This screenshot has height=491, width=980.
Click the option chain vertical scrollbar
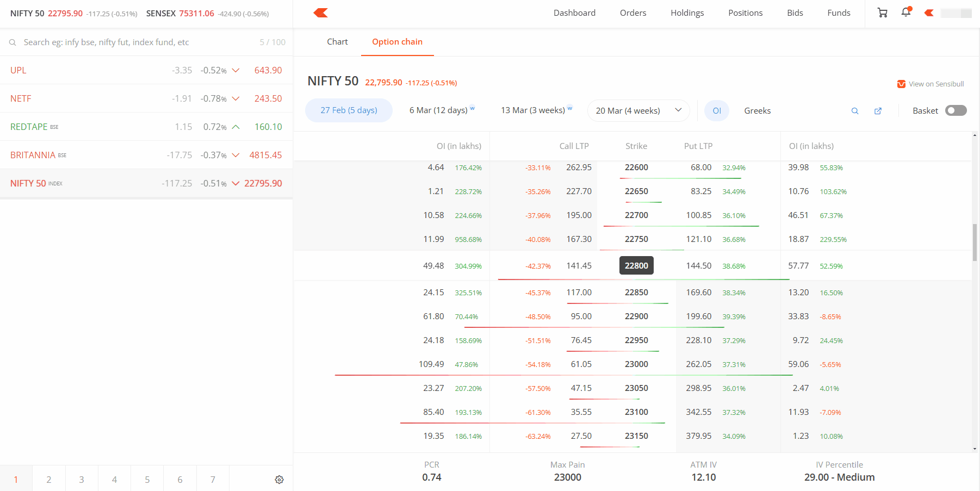pyautogui.click(x=975, y=243)
